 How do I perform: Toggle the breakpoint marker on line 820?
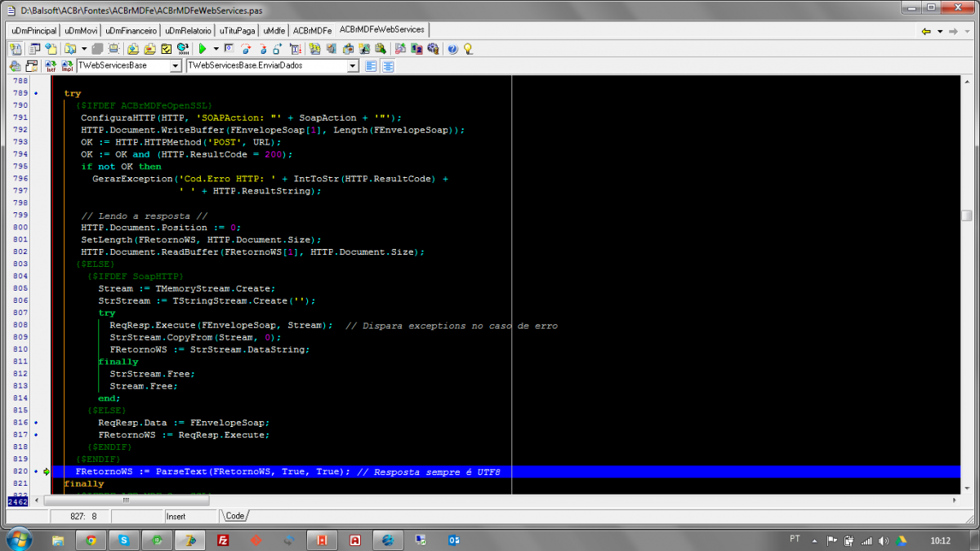(x=36, y=472)
